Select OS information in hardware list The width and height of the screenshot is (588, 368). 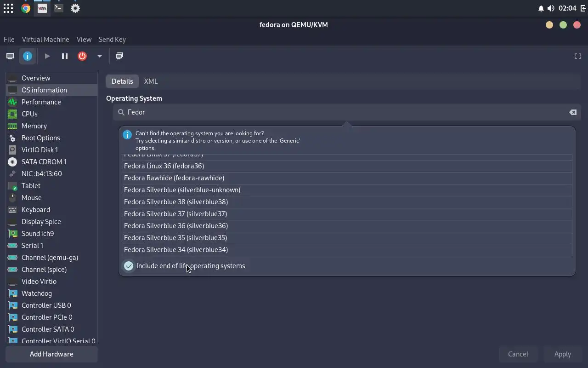51,90
